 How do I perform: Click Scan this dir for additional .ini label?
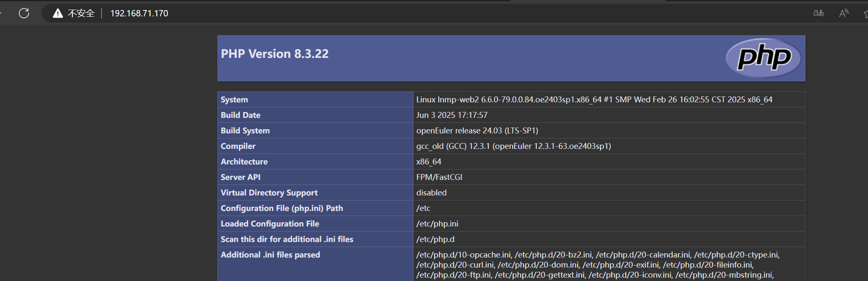click(x=287, y=239)
